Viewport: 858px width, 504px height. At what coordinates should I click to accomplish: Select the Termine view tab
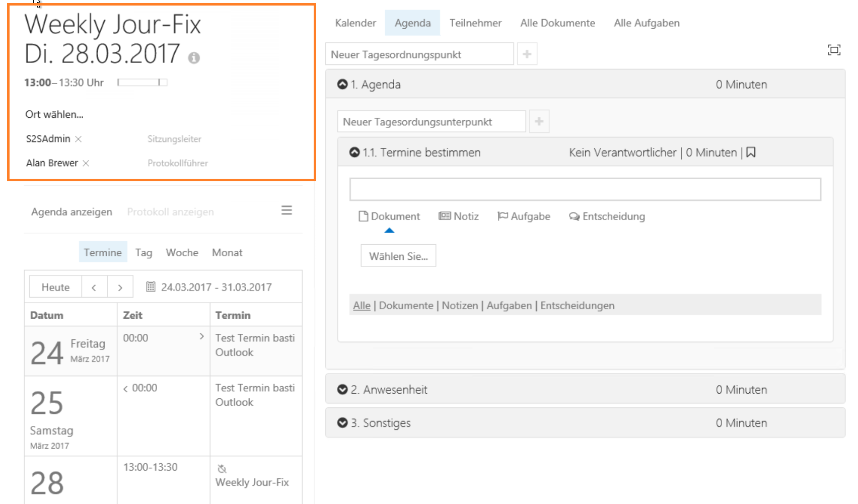pos(103,252)
